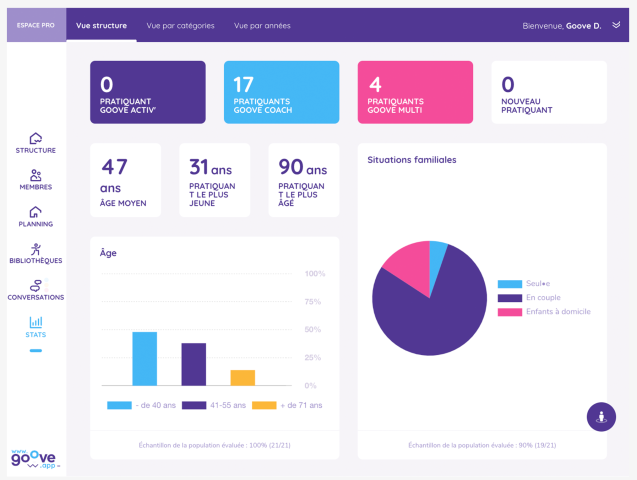This screenshot has height=480, width=637.
Task: Click the BIBLIOTHÈQUES sidebar label
Action: [36, 261]
